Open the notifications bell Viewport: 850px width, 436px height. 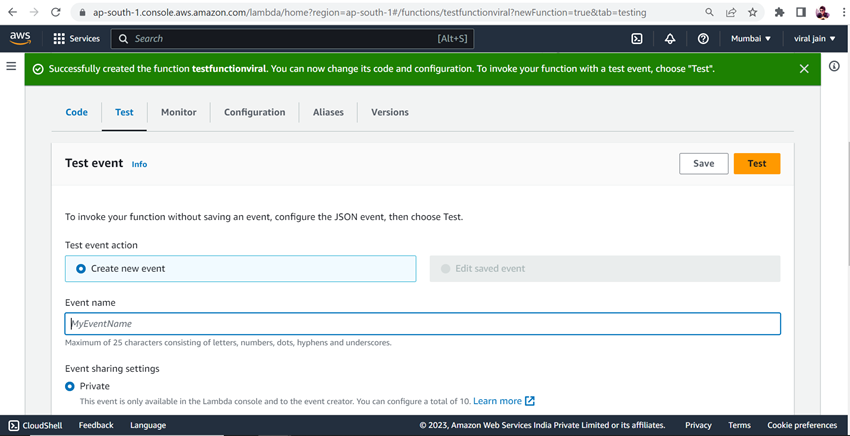(x=670, y=39)
